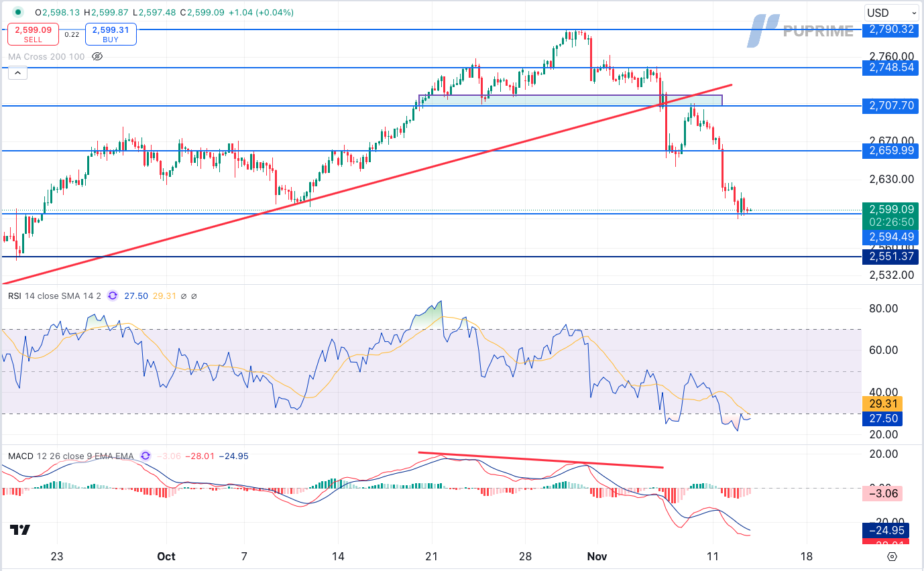Select the red ascending trendline on chart
924x571 pixels.
coord(366,184)
